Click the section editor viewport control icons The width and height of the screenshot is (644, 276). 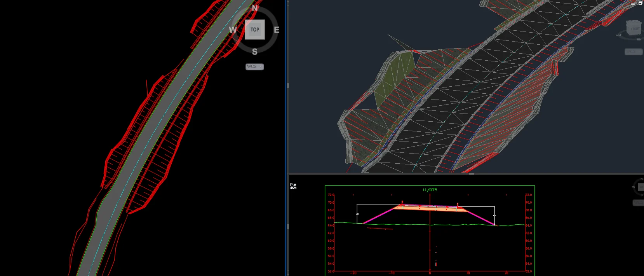click(293, 186)
